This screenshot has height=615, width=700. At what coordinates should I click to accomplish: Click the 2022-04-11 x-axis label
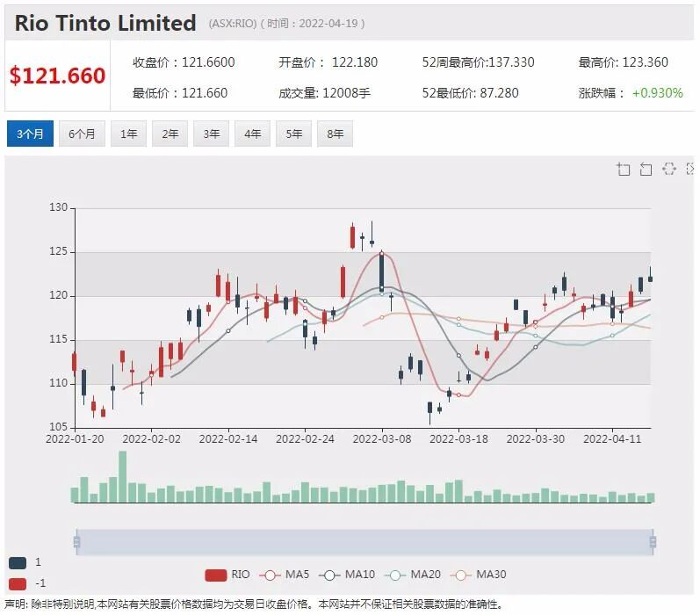pyautogui.click(x=612, y=439)
